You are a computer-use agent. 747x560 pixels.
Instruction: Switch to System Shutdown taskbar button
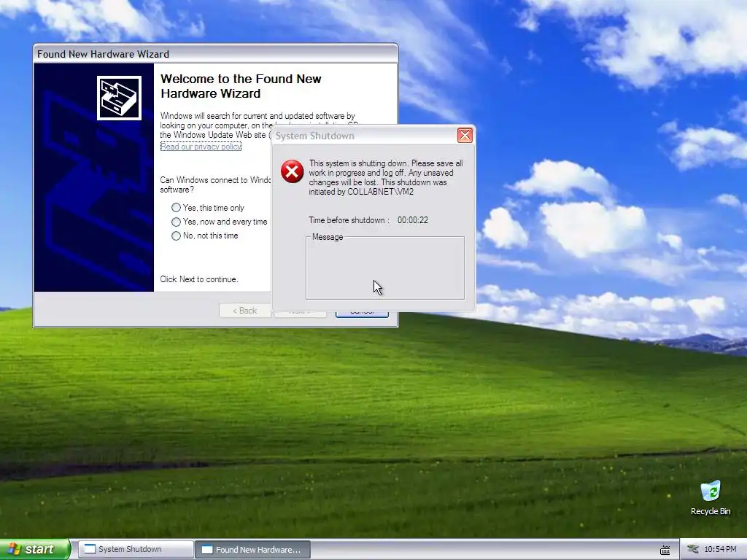coord(135,549)
